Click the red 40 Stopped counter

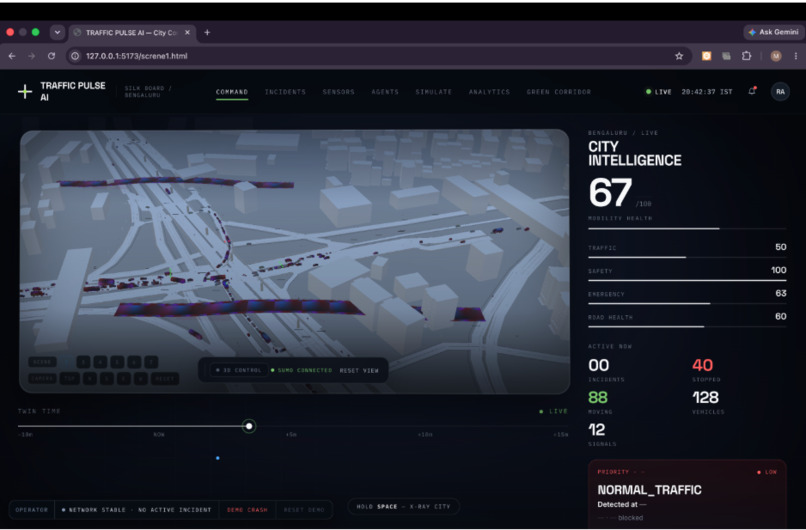click(x=706, y=370)
